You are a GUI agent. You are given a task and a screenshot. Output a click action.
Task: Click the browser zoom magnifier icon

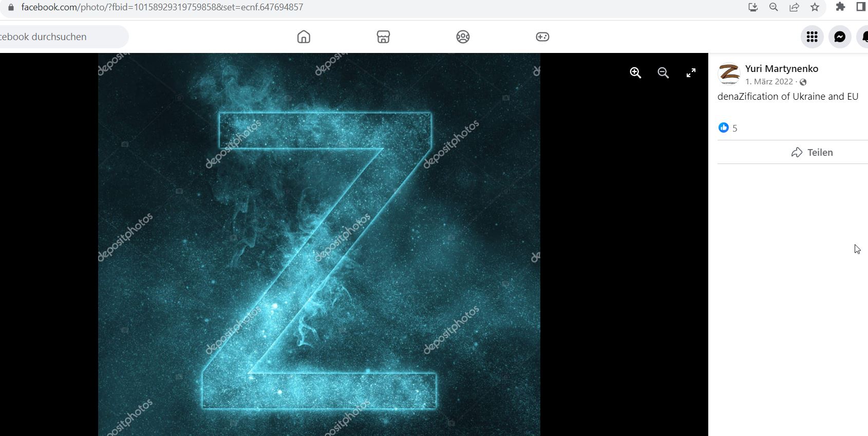[773, 7]
